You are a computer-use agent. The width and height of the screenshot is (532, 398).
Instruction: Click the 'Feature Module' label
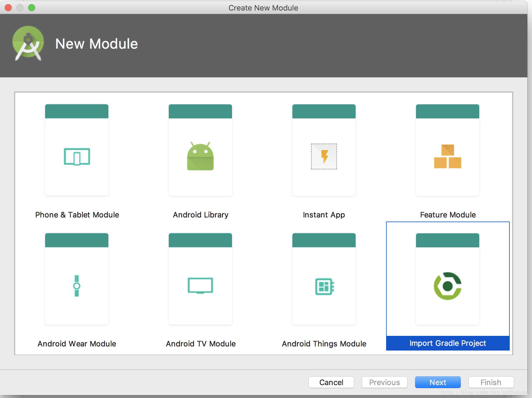448,215
